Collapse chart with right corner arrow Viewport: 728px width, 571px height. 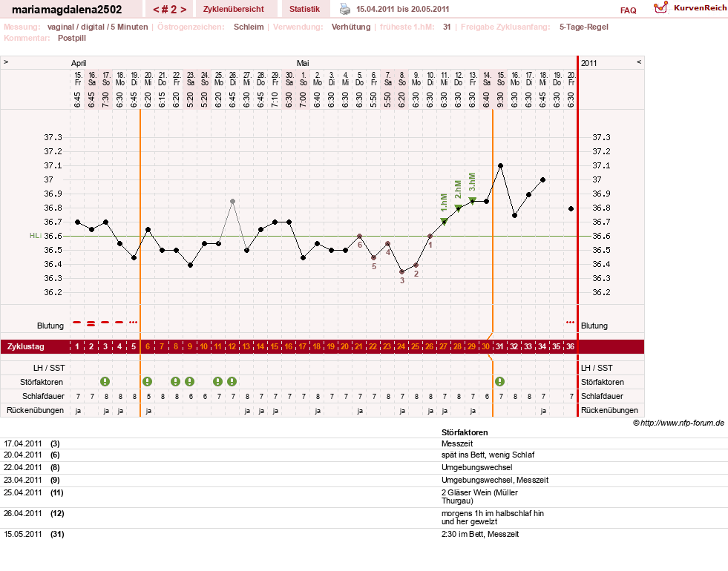639,62
